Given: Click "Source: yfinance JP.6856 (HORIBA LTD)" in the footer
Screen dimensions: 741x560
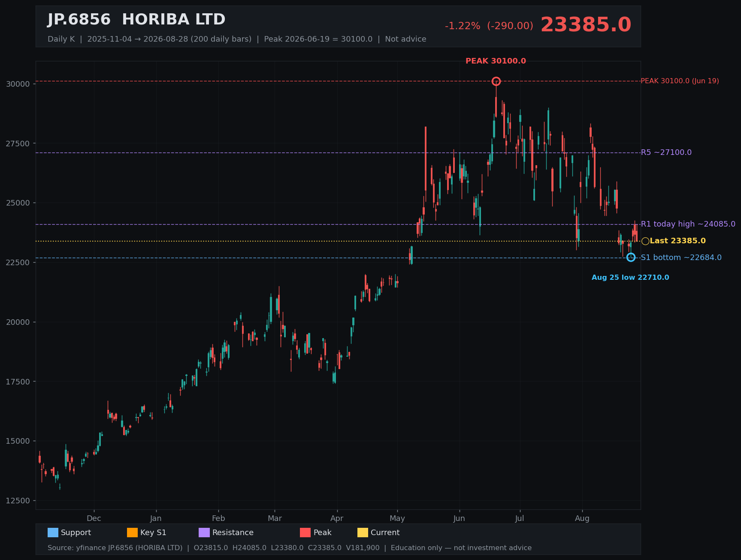Looking at the screenshot, I should (x=115, y=548).
